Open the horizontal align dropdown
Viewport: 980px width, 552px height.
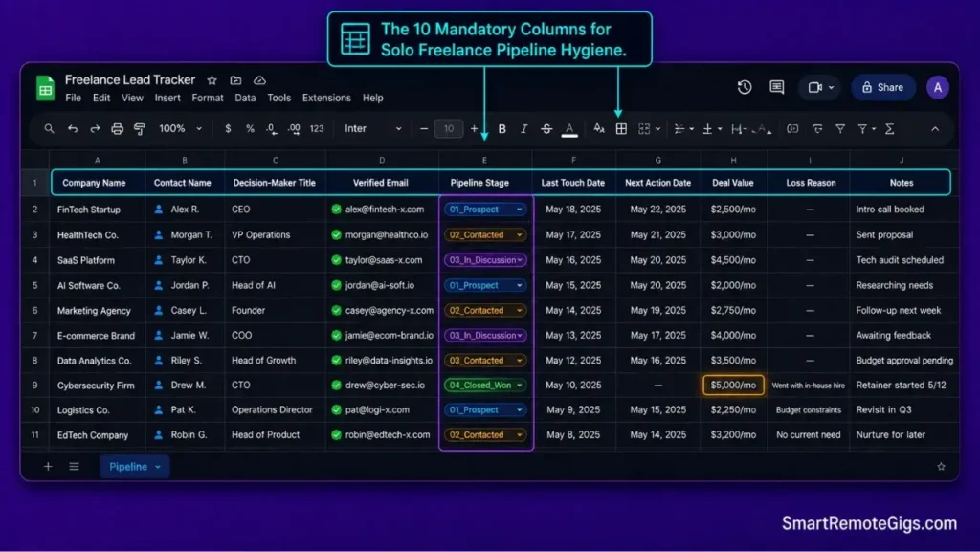(x=683, y=128)
